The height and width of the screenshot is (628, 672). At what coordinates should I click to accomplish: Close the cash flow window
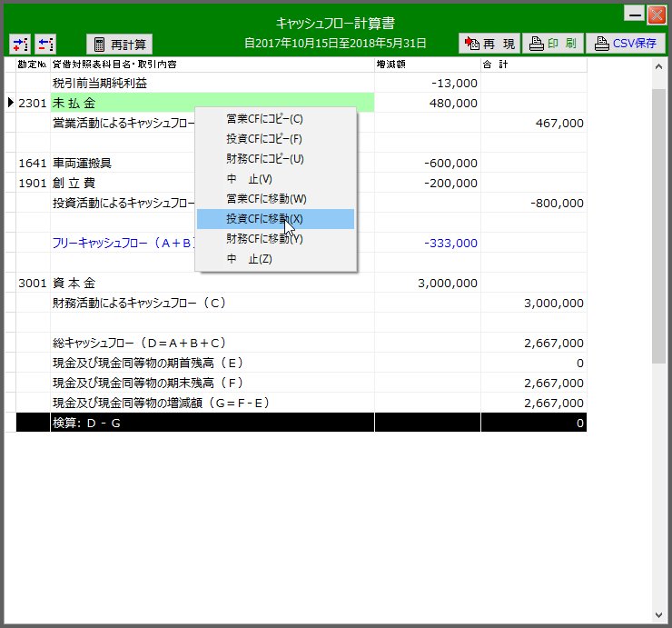656,15
